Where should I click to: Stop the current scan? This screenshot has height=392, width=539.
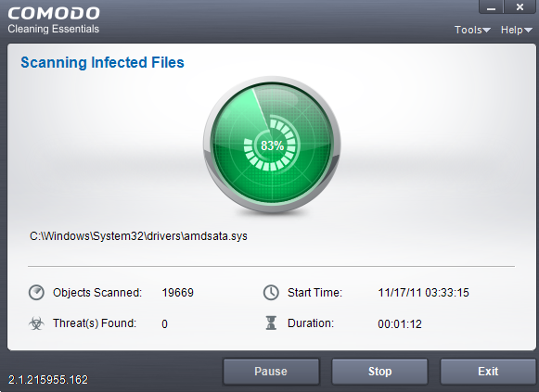coord(379,372)
